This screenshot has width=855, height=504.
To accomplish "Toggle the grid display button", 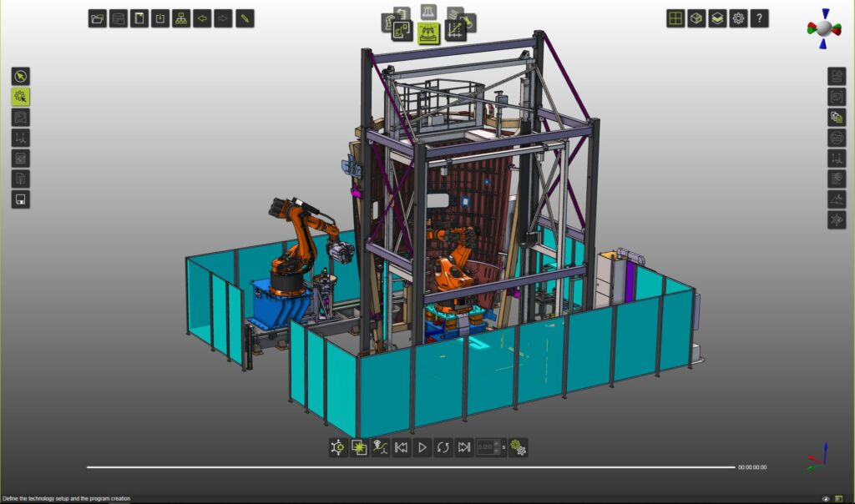I will pos(676,18).
